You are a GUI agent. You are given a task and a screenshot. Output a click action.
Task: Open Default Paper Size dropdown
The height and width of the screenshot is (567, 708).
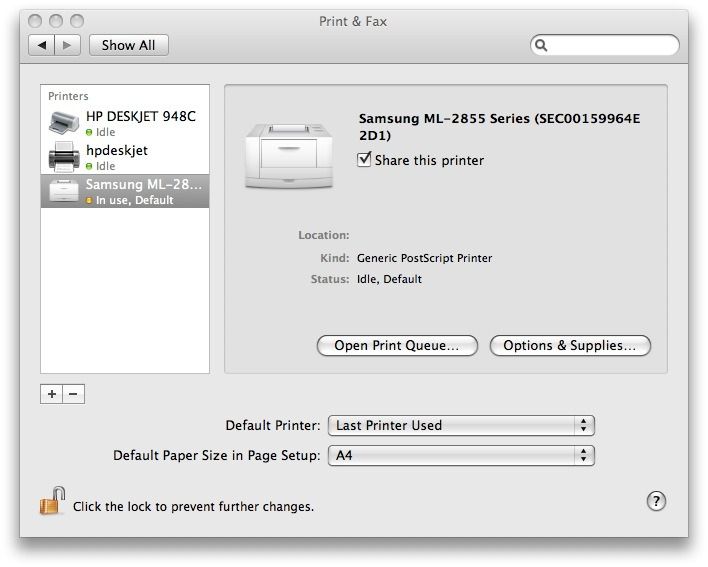coord(461,455)
